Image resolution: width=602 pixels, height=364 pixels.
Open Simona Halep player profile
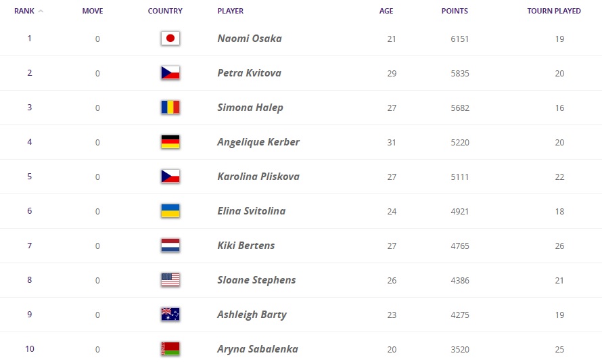(250, 108)
